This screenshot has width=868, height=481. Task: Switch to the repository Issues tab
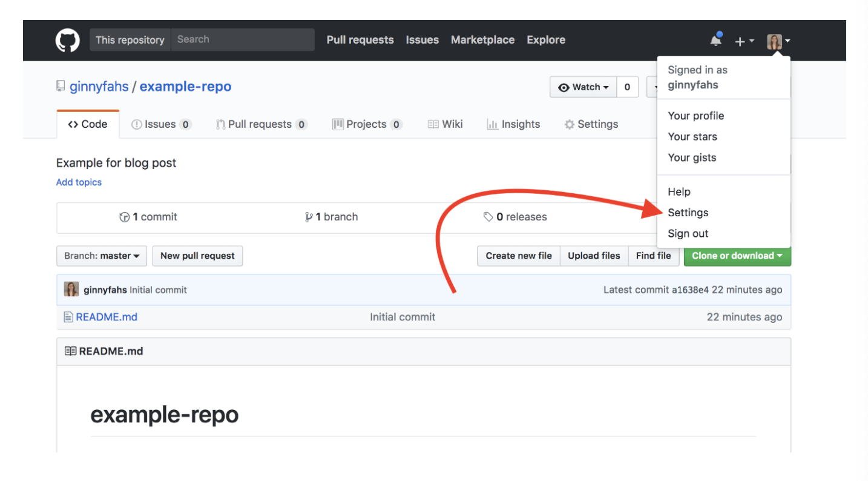click(x=161, y=124)
